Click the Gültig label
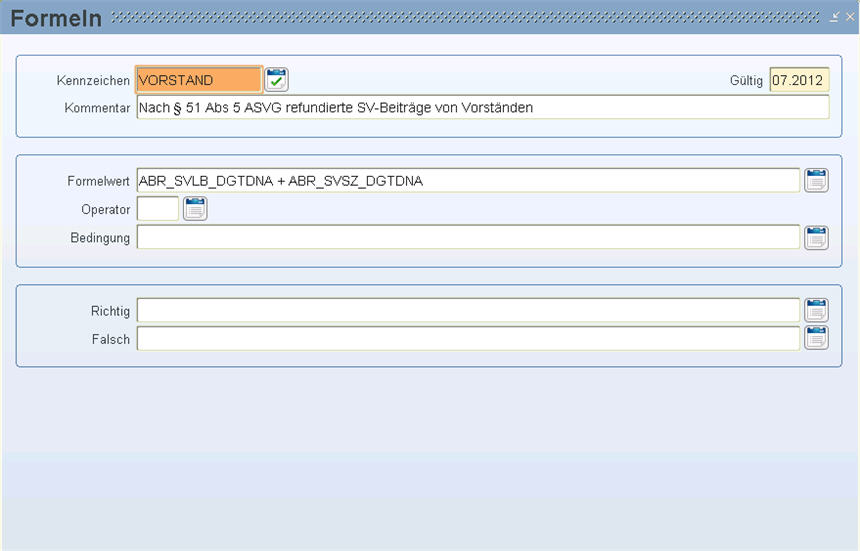 coord(746,81)
